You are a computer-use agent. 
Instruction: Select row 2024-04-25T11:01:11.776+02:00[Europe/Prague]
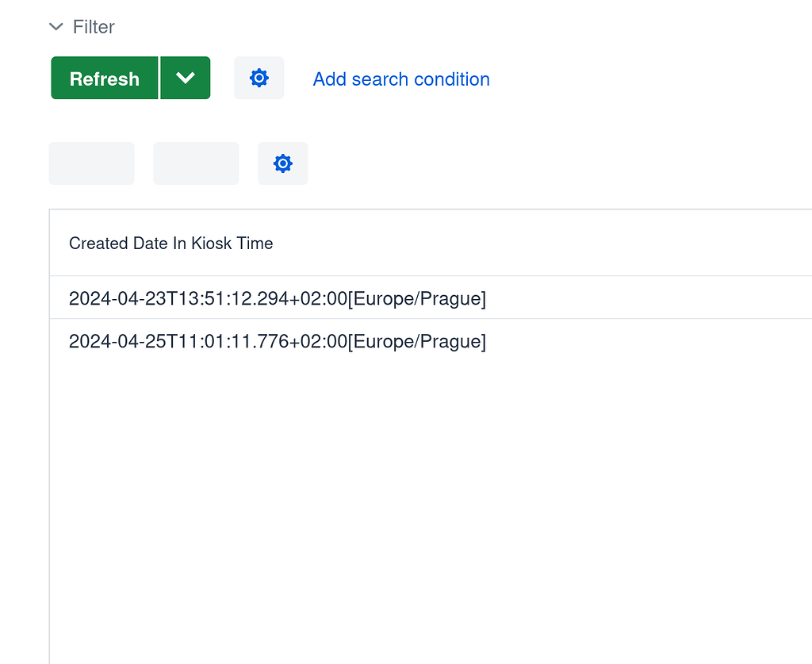(431, 341)
